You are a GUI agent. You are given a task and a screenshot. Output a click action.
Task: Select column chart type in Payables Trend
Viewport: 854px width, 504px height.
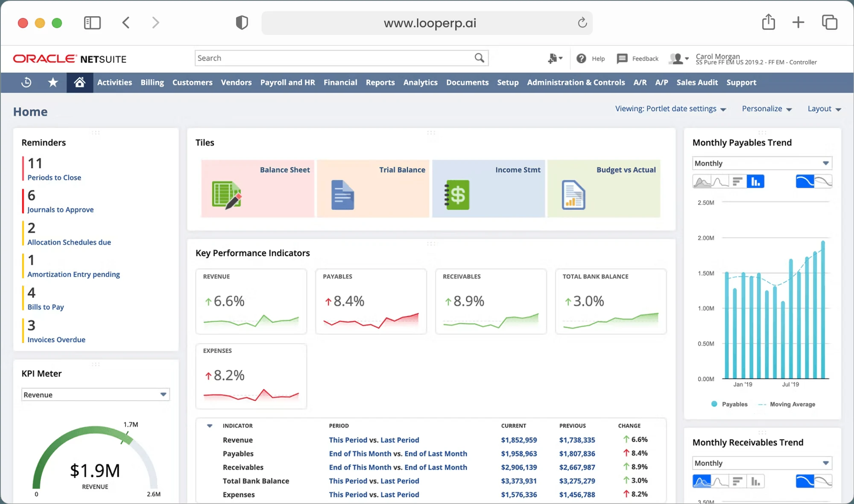(x=755, y=182)
